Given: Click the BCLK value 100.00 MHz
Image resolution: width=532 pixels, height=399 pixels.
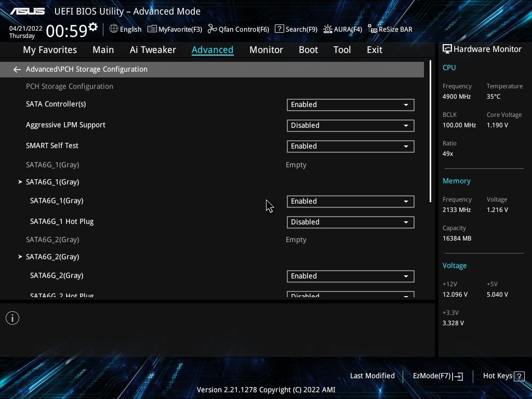Looking at the screenshot, I should 459,125.
